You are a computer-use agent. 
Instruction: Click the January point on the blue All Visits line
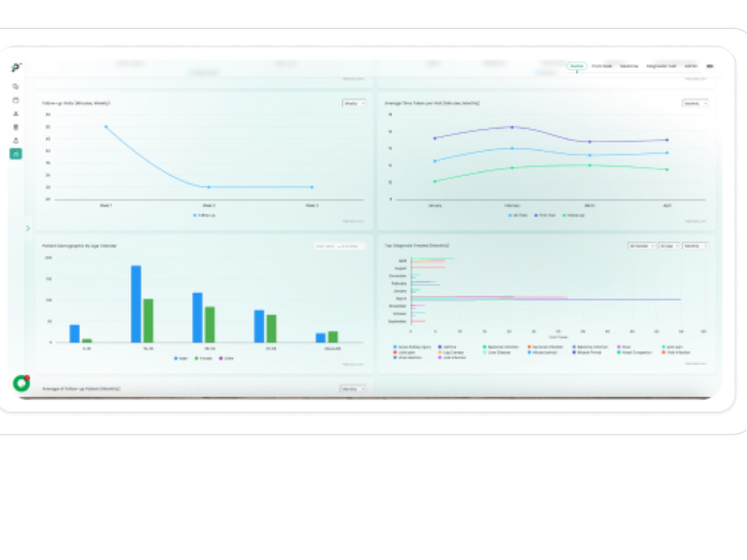coord(435,161)
